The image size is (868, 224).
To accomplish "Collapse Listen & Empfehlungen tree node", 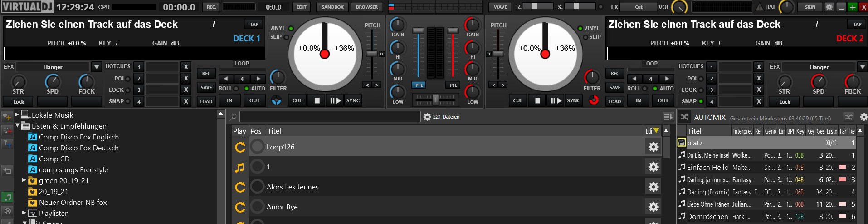I will (17, 126).
